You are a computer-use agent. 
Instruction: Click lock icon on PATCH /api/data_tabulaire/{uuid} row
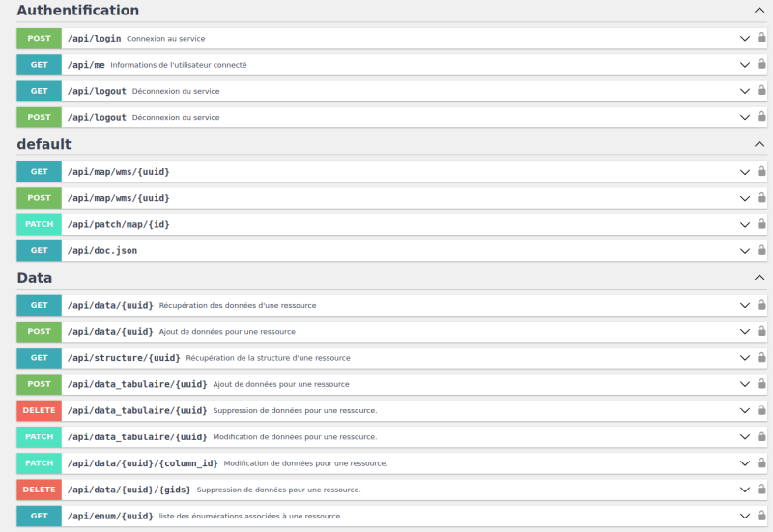tap(761, 436)
